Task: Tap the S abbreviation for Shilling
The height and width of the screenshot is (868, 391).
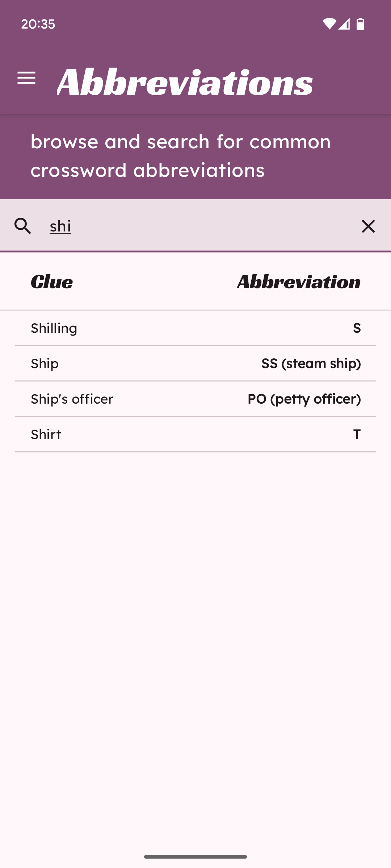Action: (x=357, y=328)
